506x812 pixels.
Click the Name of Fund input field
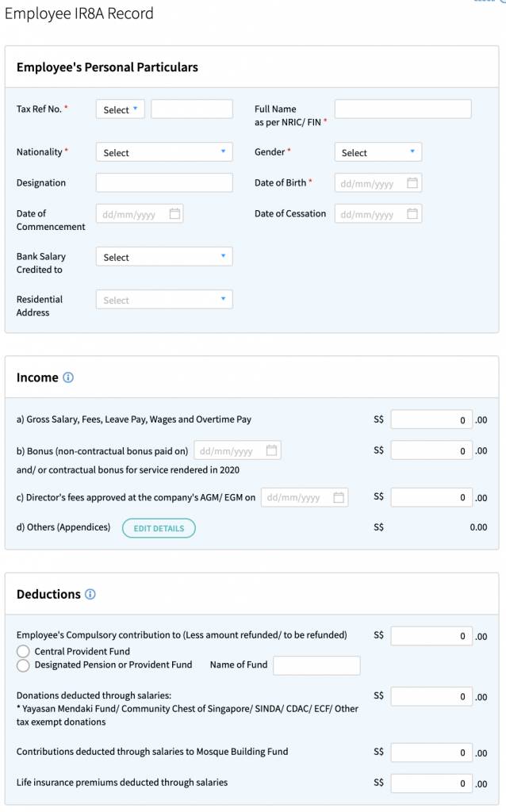point(316,665)
